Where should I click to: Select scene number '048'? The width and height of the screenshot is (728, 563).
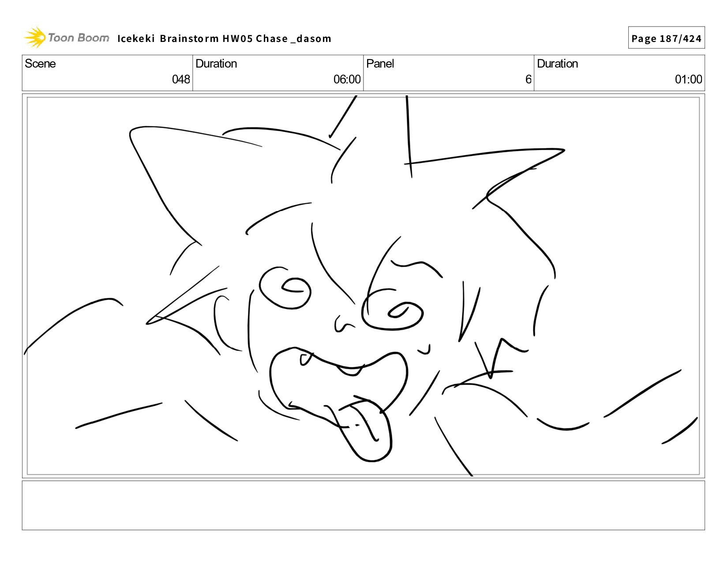181,79
